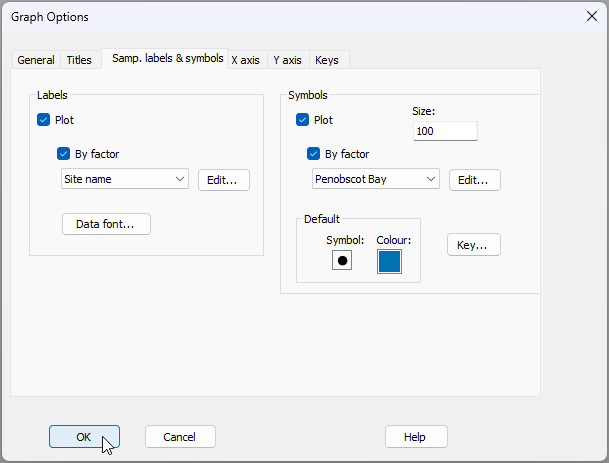This screenshot has width=609, height=463.
Task: Go to the X axis tab
Action: point(245,60)
